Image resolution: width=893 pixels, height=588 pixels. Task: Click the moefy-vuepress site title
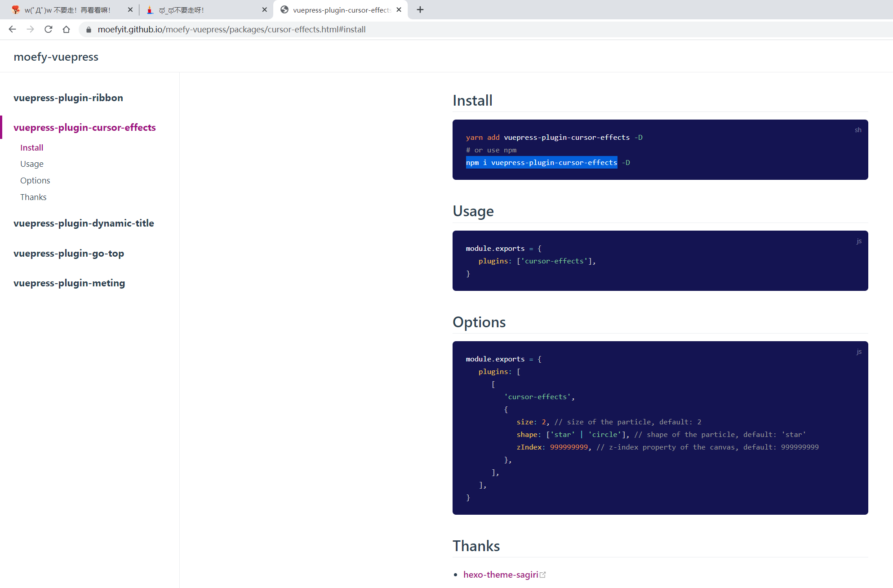pos(56,57)
